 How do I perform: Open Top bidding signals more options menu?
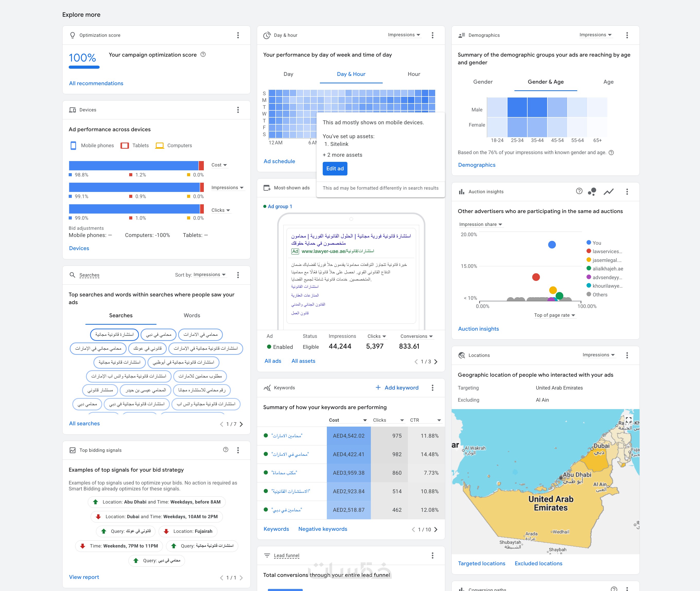tap(238, 450)
